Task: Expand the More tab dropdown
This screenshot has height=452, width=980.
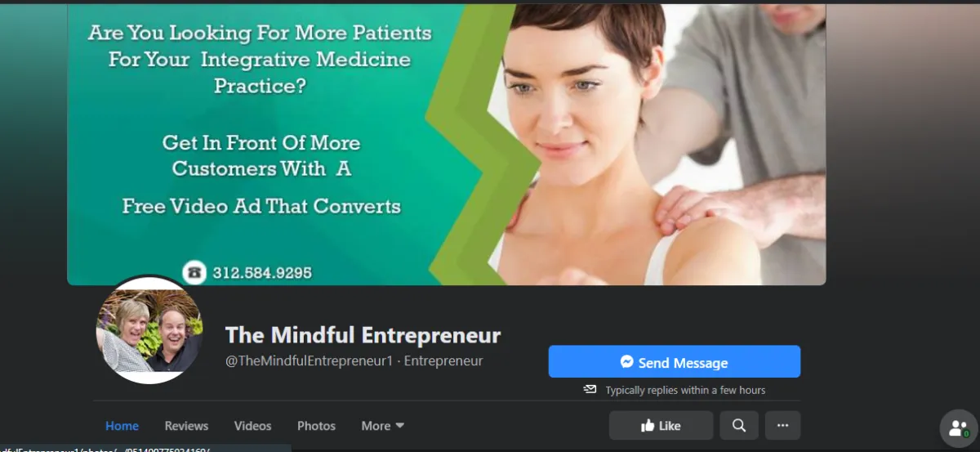Action: pyautogui.click(x=383, y=426)
